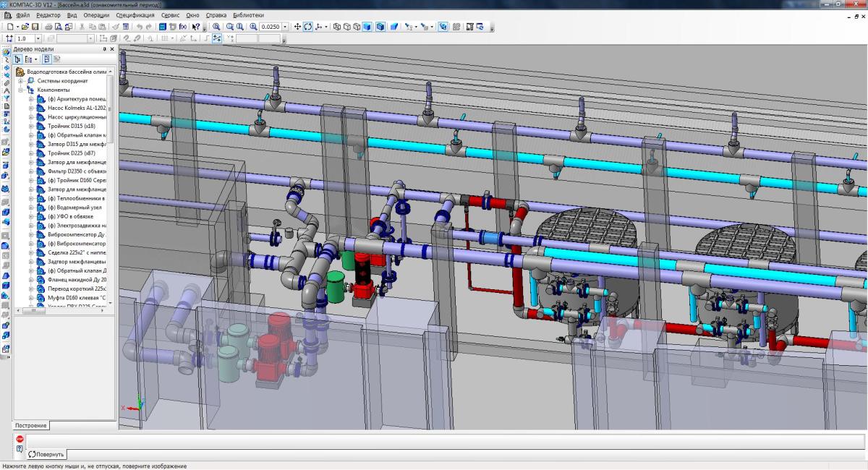Open the zoom scale 0.0250 dropdown
Screen dimensions: 868x470
(x=285, y=27)
